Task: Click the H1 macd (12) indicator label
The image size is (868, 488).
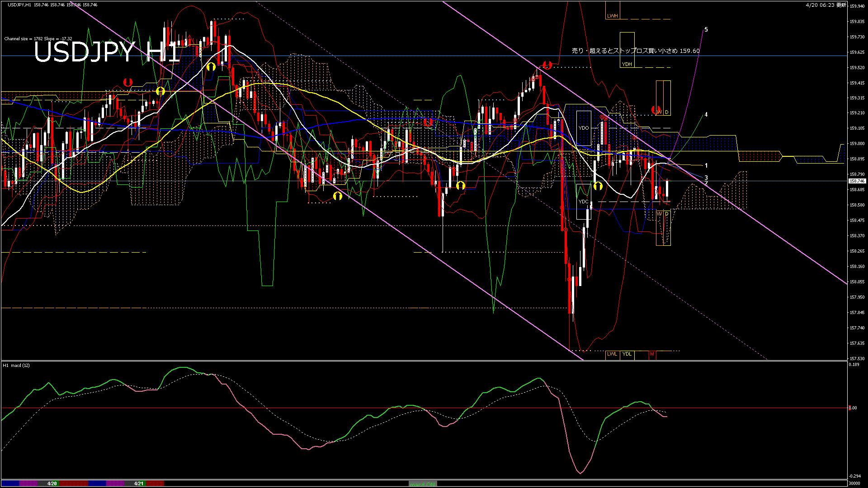Action: coord(16,366)
